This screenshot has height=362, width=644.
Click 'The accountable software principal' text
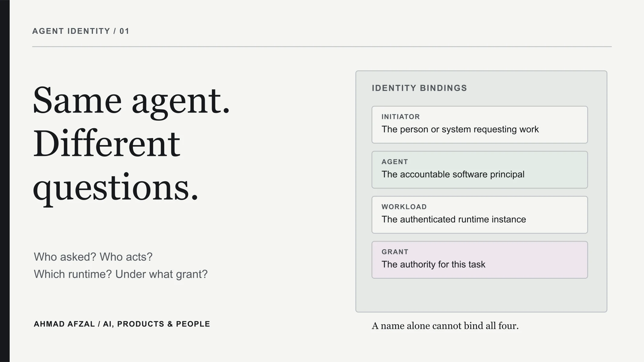[x=453, y=174]
